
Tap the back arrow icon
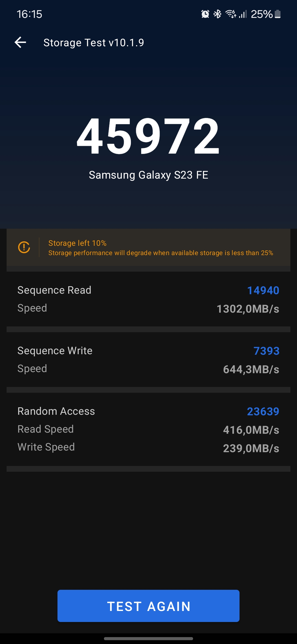point(20,42)
